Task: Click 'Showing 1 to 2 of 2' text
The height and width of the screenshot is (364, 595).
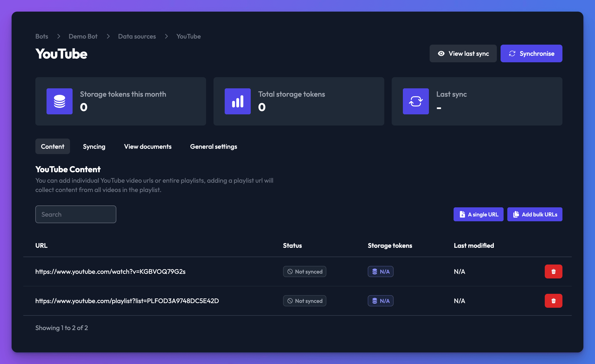Action: point(62,328)
